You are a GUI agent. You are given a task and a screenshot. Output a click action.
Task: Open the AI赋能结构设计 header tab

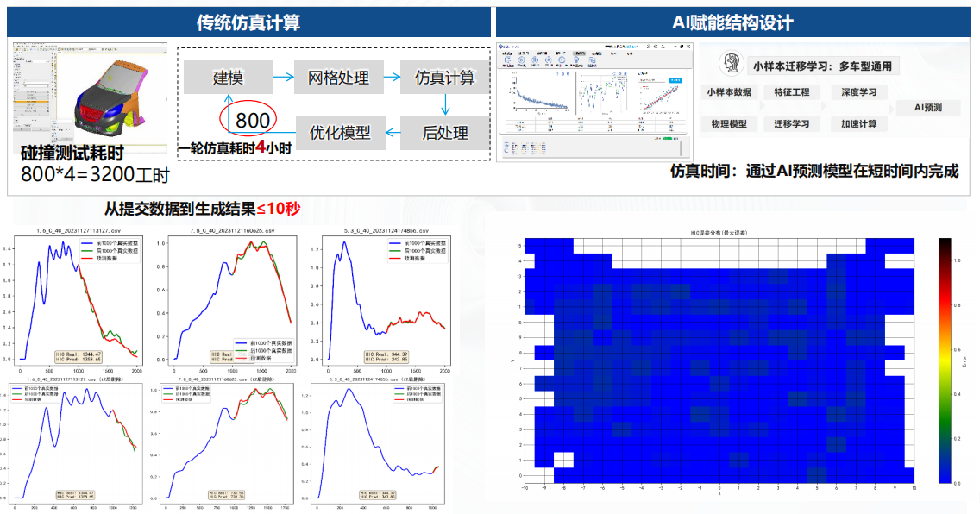tap(732, 22)
